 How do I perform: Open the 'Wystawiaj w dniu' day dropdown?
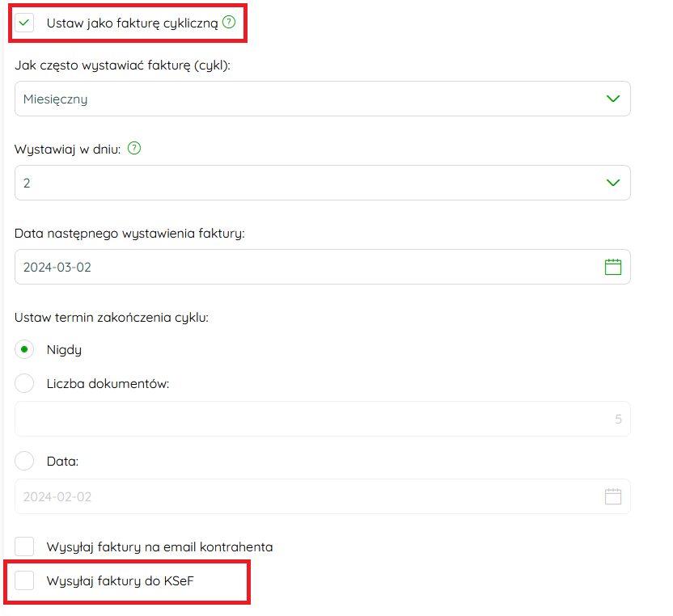tap(322, 183)
